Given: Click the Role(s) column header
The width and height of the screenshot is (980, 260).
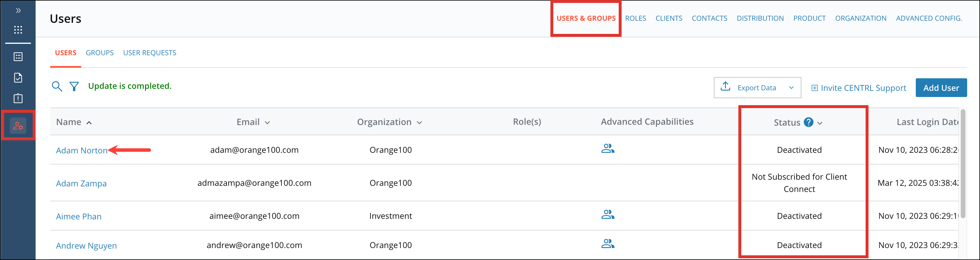Looking at the screenshot, I should click(526, 122).
